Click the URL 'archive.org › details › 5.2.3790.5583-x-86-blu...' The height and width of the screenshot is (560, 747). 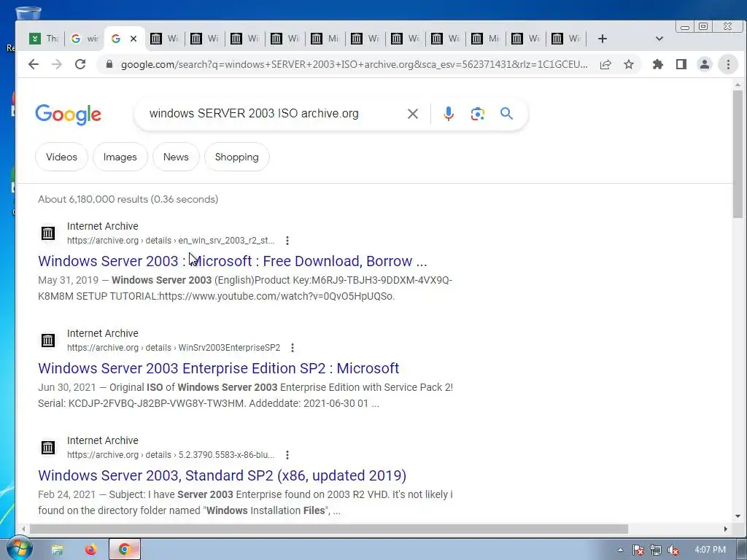(x=171, y=455)
